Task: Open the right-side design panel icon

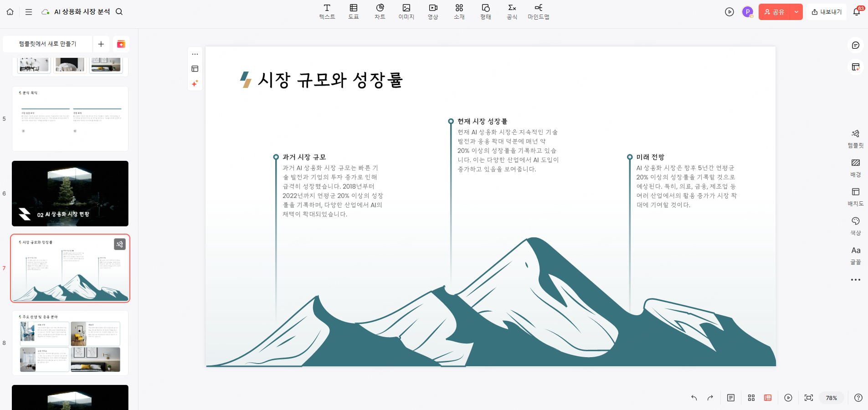Action: point(856,67)
